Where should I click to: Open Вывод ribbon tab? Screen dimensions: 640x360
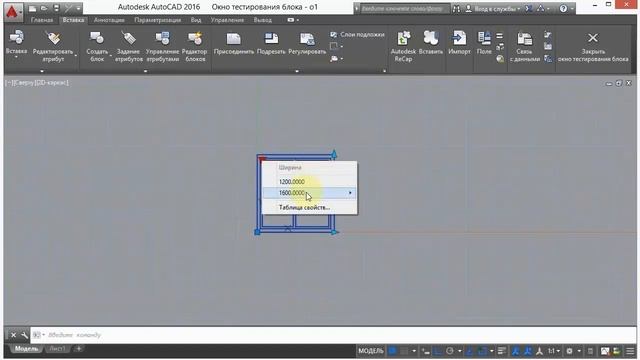point(262,20)
